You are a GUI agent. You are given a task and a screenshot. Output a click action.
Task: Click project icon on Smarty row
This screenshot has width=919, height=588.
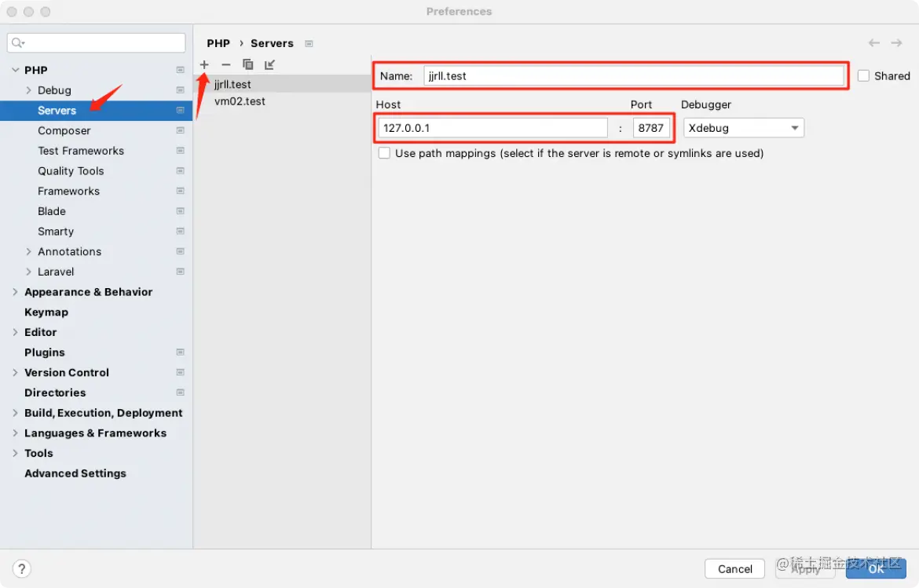coord(180,231)
